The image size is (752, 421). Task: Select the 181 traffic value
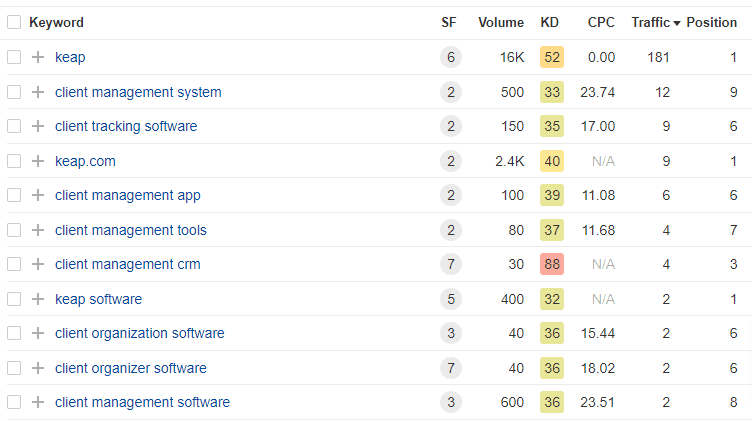tap(658, 57)
